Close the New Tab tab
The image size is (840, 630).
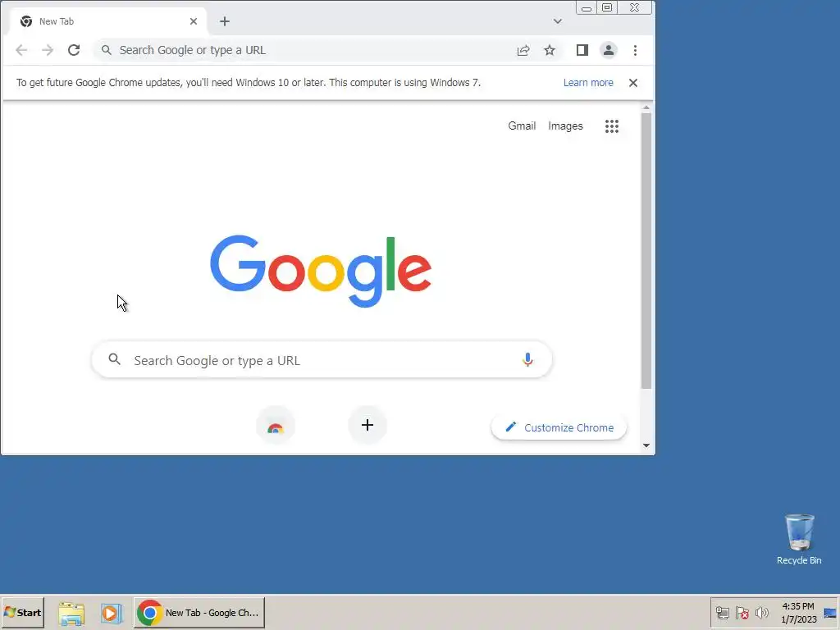point(194,21)
